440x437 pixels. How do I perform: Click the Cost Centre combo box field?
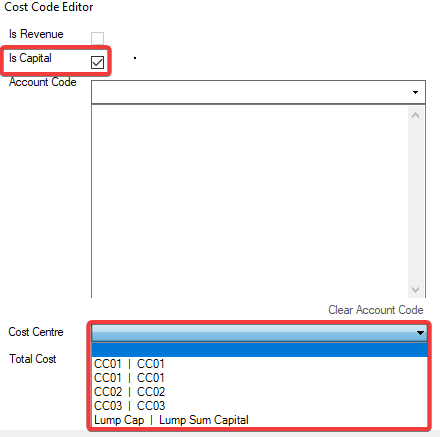pyautogui.click(x=259, y=333)
